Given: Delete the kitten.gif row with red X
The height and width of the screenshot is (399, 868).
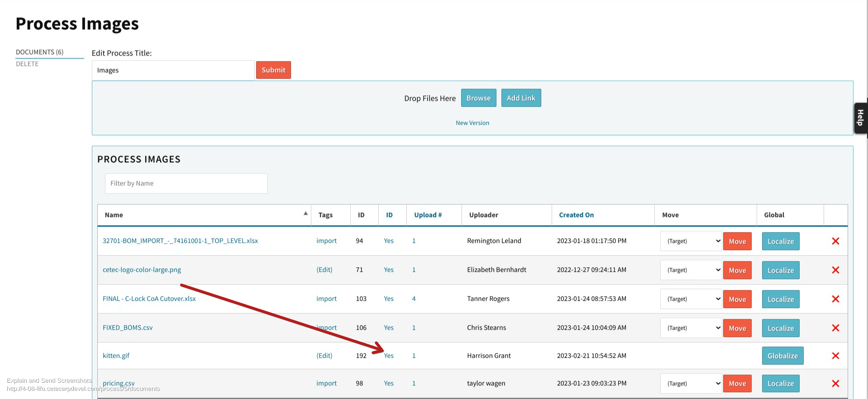Looking at the screenshot, I should click(x=835, y=356).
